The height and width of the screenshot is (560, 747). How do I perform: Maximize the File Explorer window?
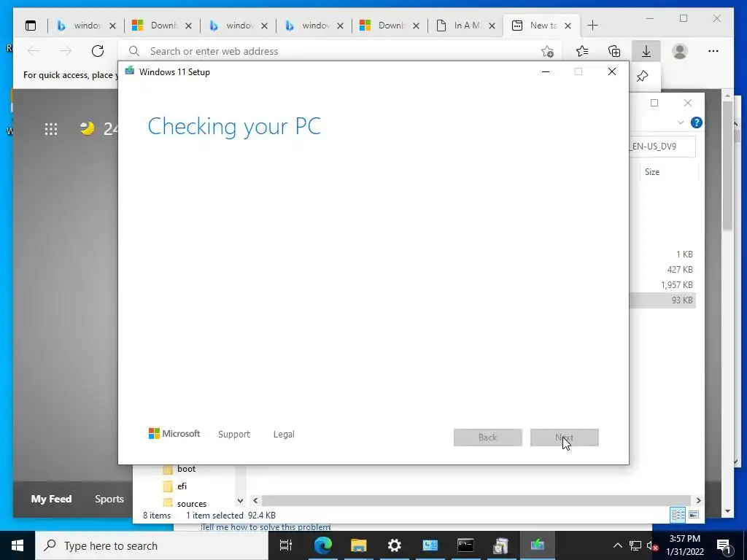pyautogui.click(x=654, y=103)
